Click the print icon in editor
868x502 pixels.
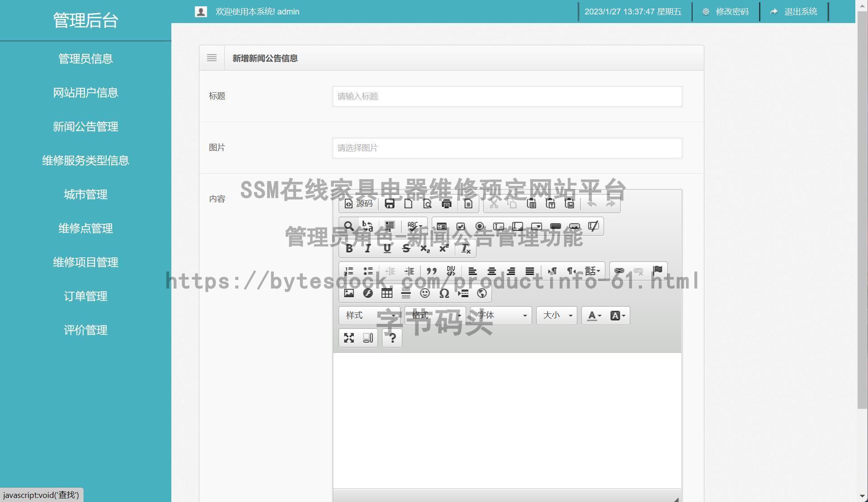pyautogui.click(x=446, y=204)
